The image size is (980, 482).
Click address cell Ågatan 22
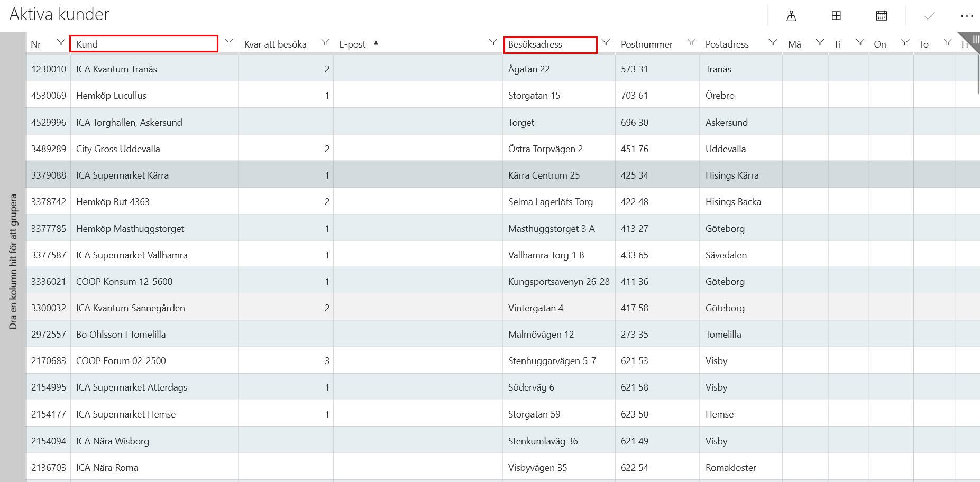pos(529,69)
